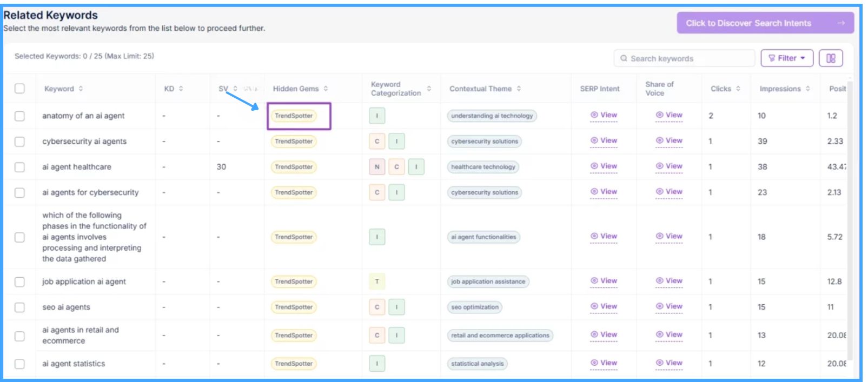Click the Discover Search Intents button
868x382 pixels.
point(765,23)
